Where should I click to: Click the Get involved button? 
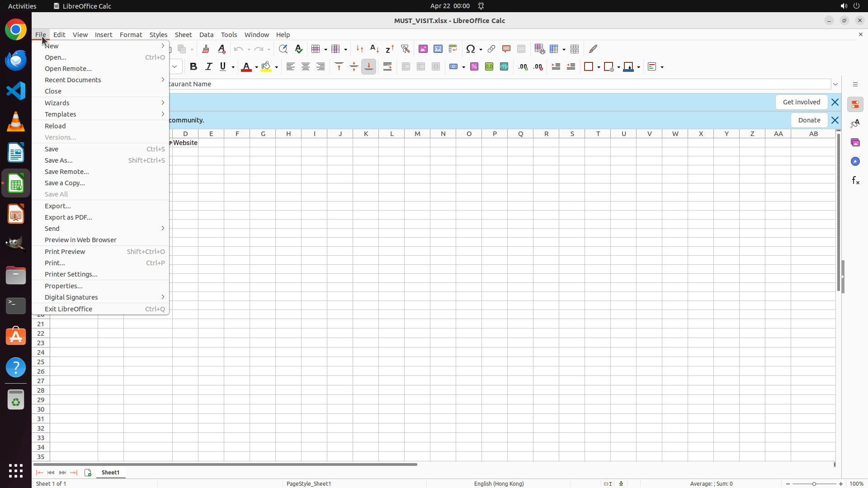click(801, 102)
